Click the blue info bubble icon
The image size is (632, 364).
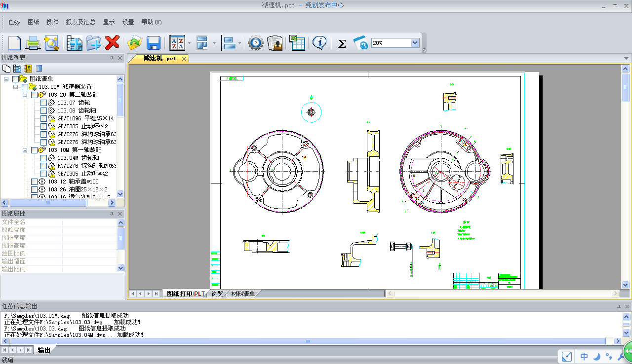319,43
